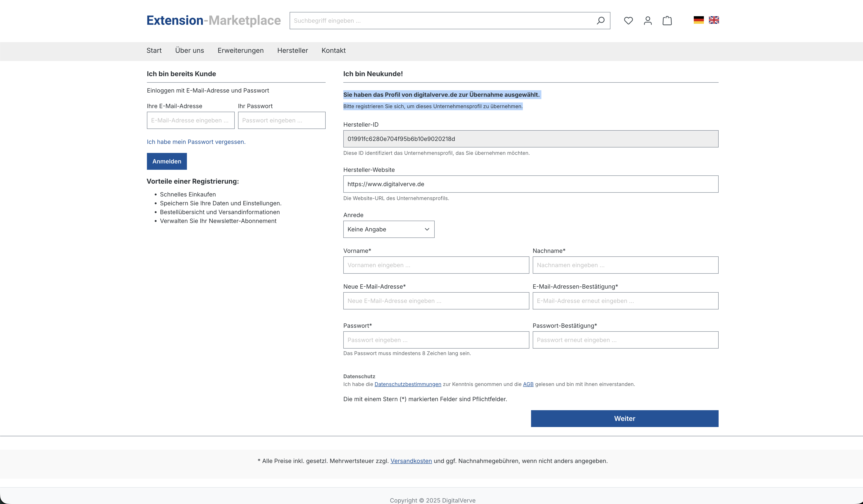Image resolution: width=863 pixels, height=504 pixels.
Task: Open the shopping cart icon
Action: pos(667,21)
